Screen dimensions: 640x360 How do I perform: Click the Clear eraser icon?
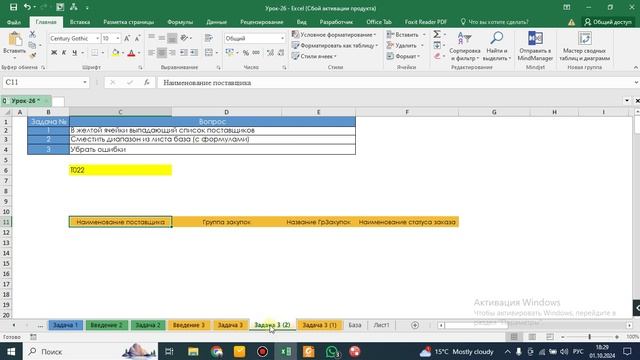tap(437, 56)
